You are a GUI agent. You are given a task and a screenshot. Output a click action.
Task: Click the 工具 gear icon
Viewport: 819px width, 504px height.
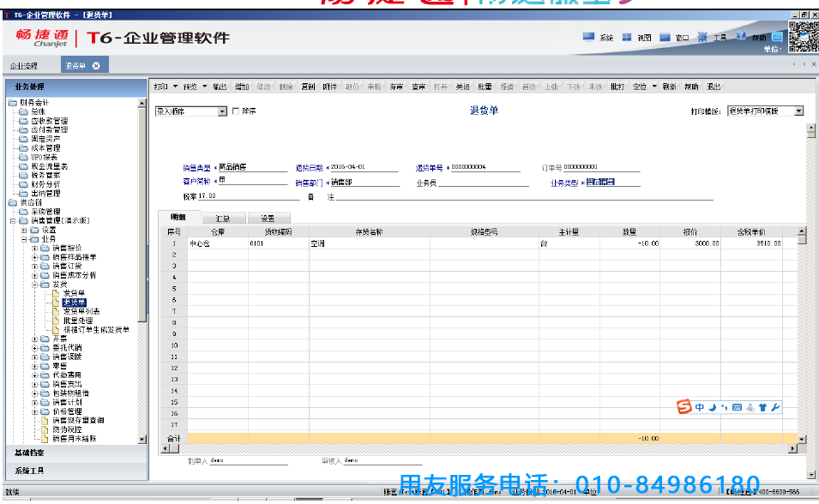(702, 37)
